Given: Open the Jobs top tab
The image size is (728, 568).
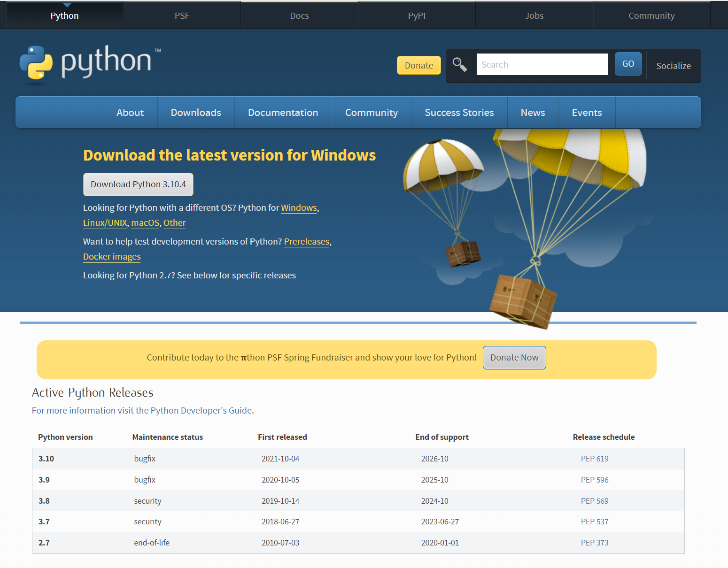Looking at the screenshot, I should pos(534,15).
